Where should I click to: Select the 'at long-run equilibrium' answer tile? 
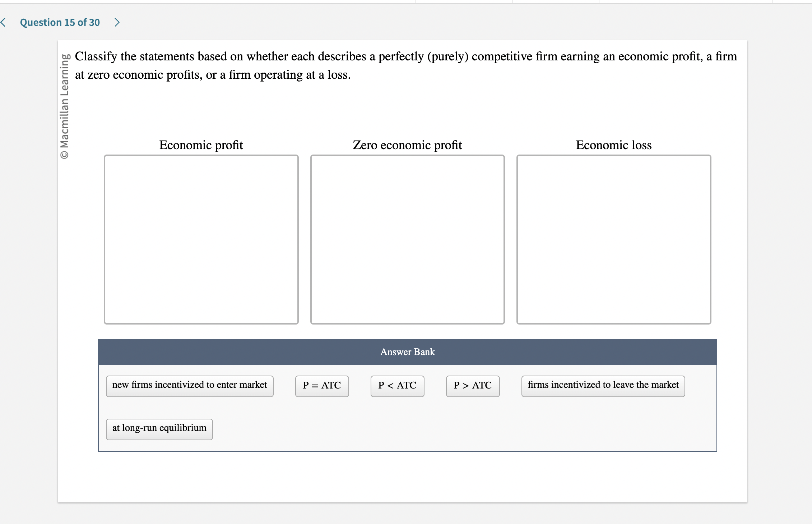click(159, 428)
